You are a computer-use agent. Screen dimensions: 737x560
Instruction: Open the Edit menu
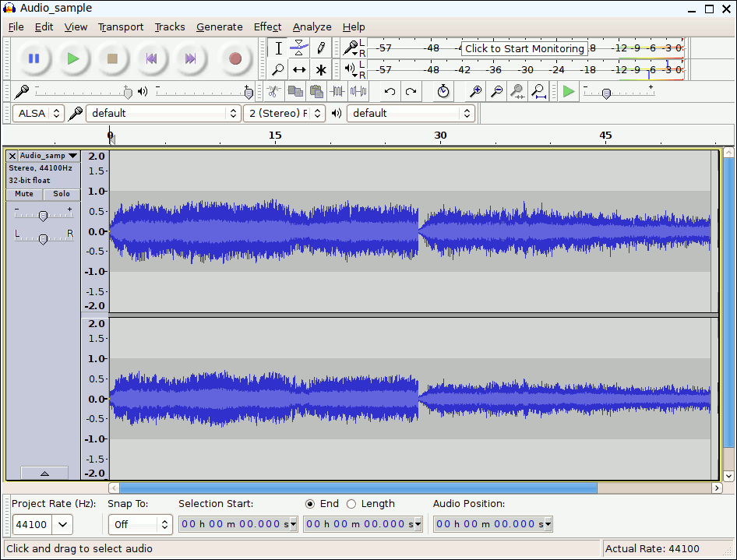(x=44, y=26)
